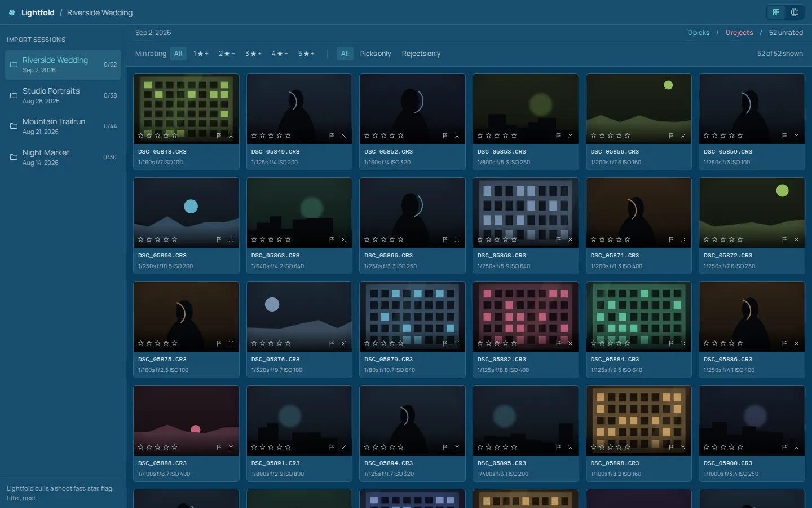Image resolution: width=812 pixels, height=508 pixels.
Task: Flag DSC_05849.CR3 as pick
Action: 332,135
